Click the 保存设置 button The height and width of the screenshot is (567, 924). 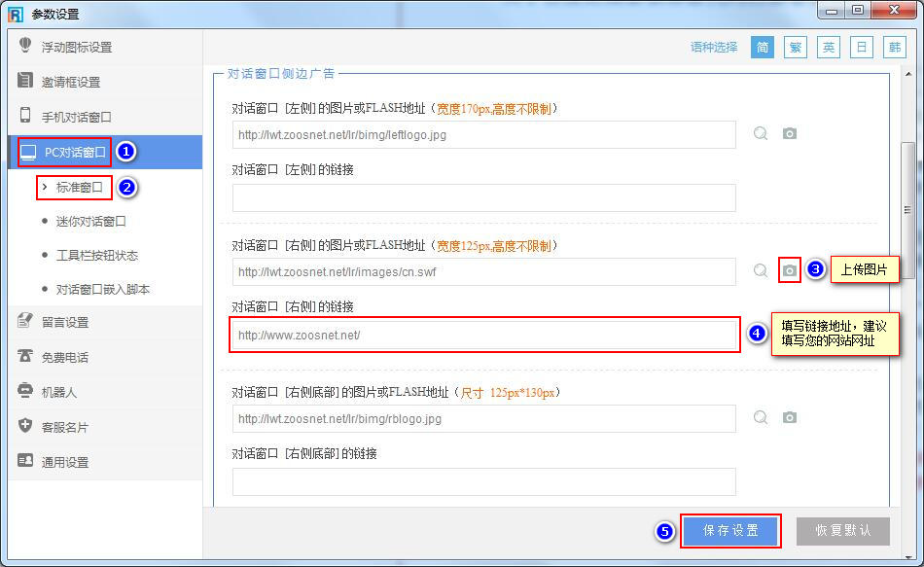point(730,531)
